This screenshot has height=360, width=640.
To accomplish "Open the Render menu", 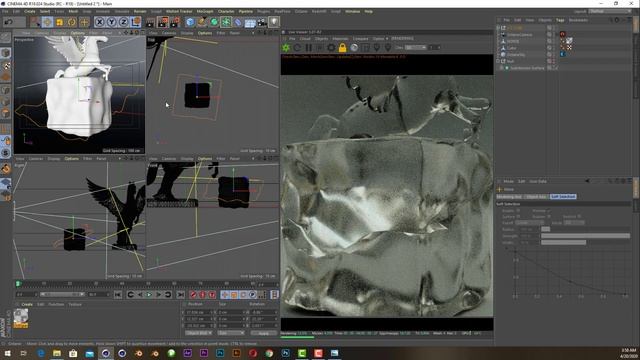I will (140, 11).
